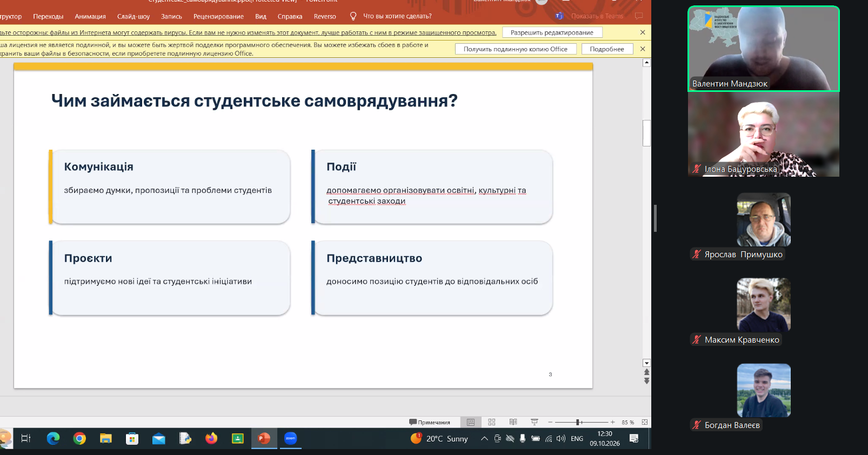This screenshot has width=868, height=455.
Task: Zoom out with the minus icon
Action: coord(550,422)
